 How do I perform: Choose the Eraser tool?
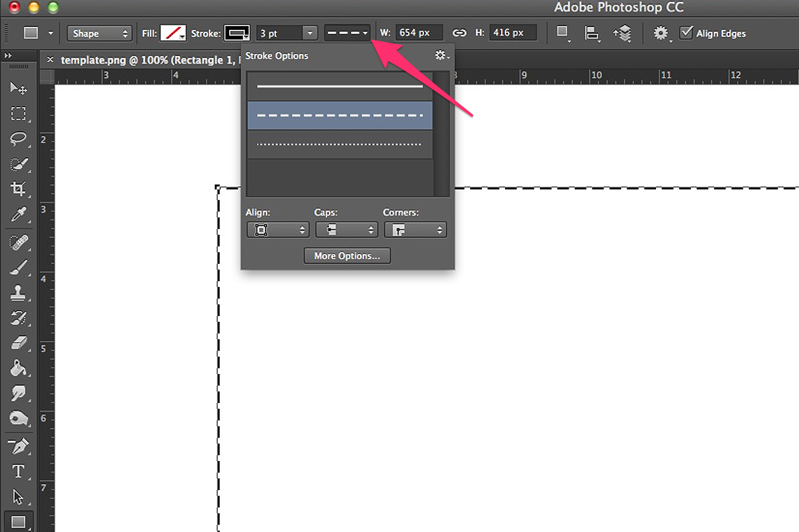tap(19, 343)
